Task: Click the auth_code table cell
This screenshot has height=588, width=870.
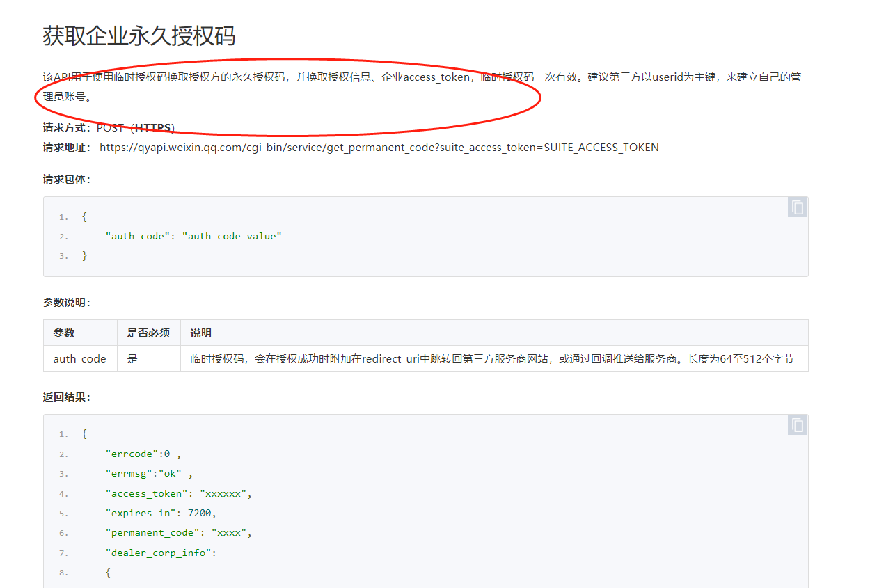Action: pyautogui.click(x=80, y=358)
